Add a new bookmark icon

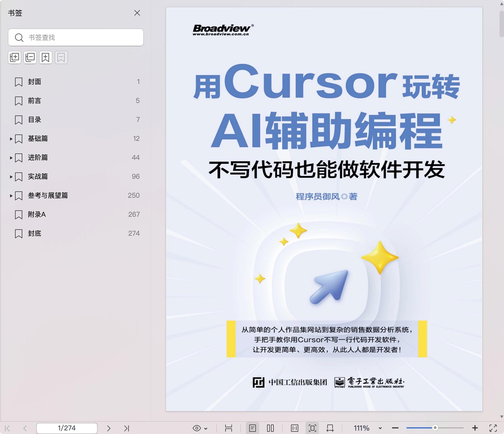click(46, 57)
